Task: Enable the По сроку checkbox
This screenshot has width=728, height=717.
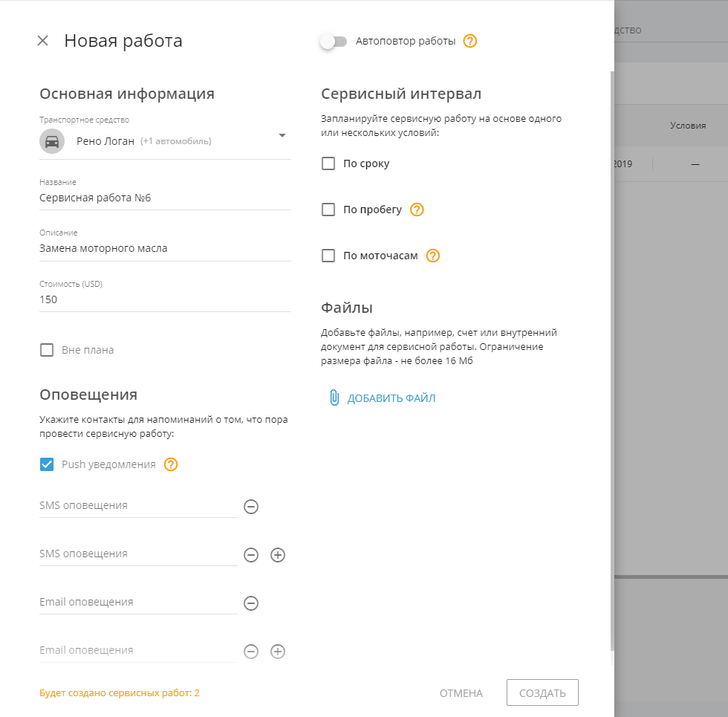Action: [x=328, y=163]
